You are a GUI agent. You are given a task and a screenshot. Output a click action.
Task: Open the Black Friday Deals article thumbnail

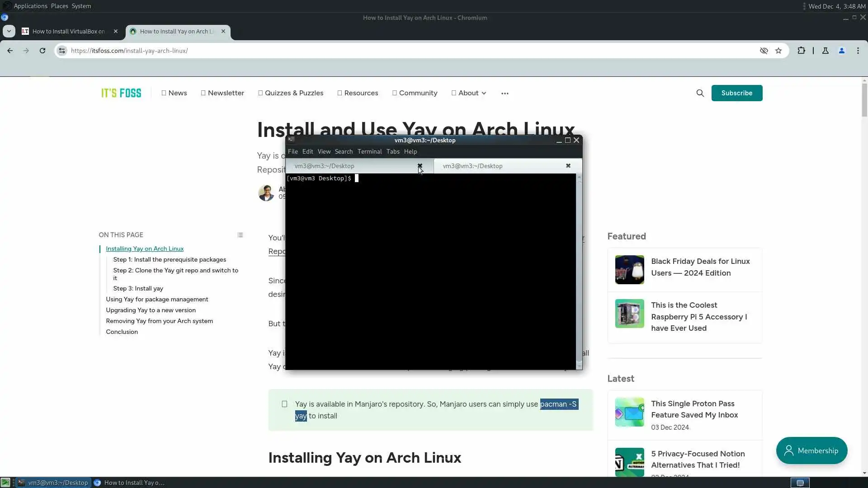tap(629, 270)
